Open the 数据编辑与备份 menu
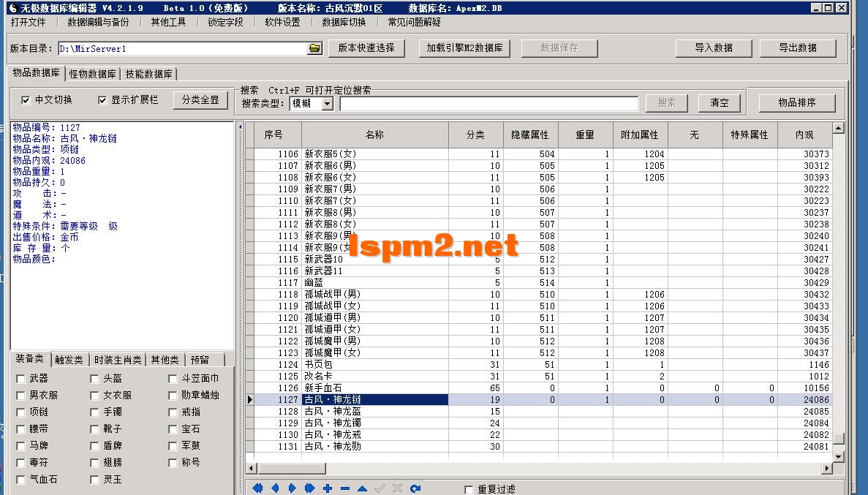 pyautogui.click(x=98, y=22)
